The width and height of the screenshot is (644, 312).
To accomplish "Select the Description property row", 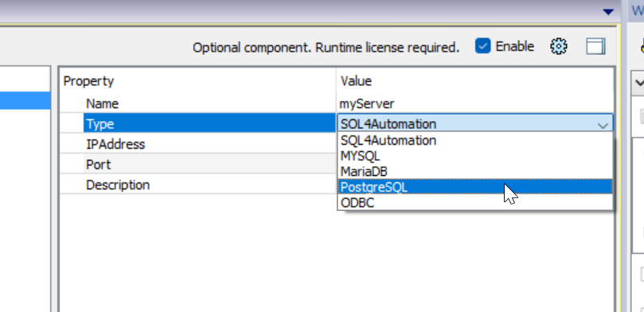I will tap(198, 185).
